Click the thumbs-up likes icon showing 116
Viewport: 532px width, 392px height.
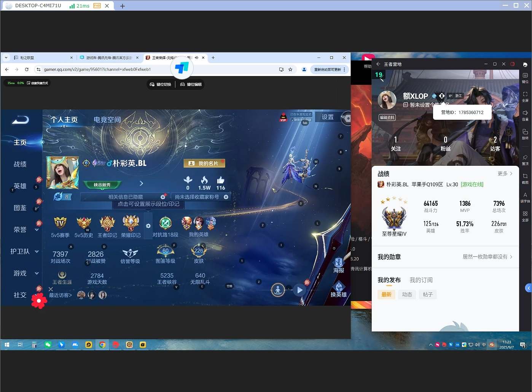click(221, 180)
